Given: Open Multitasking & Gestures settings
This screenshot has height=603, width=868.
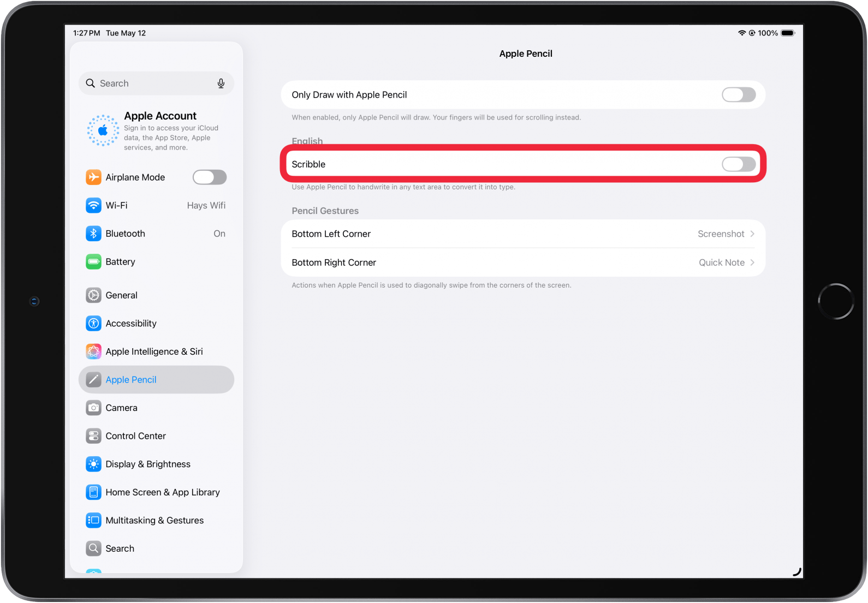Looking at the screenshot, I should point(156,521).
